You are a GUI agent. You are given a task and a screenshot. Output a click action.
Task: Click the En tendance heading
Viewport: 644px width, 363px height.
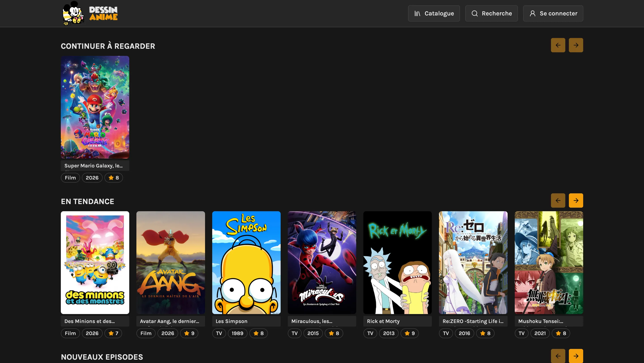(87, 201)
